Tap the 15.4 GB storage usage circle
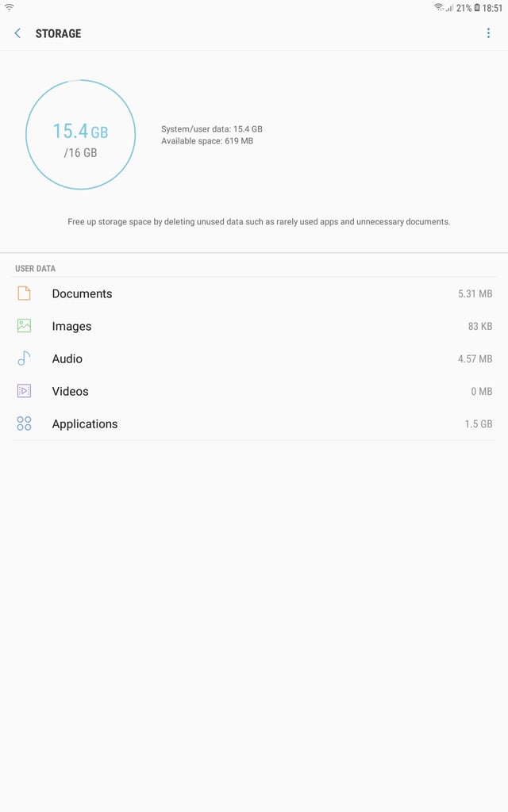 (x=80, y=135)
